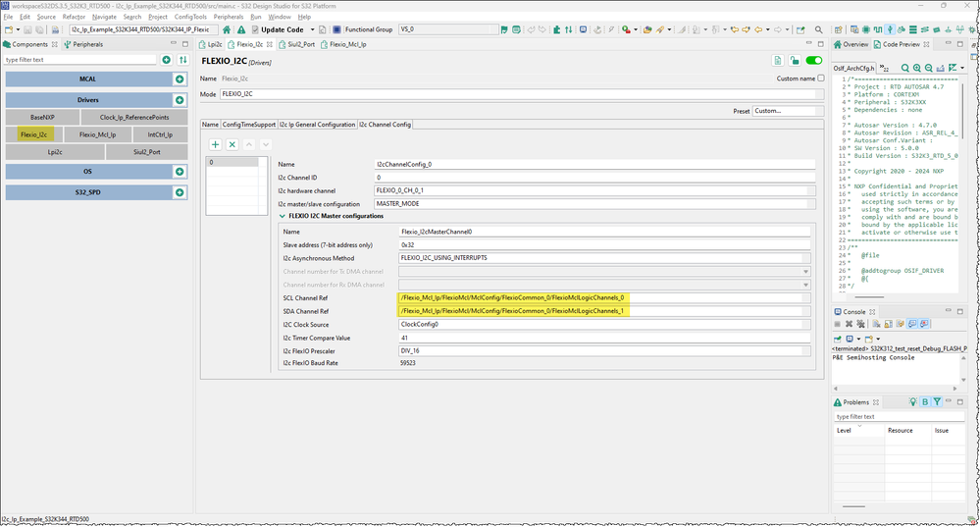980x527 pixels.
Task: Open the I2c FlexIO Prescaler DIV_16 dropdown
Action: (604, 351)
